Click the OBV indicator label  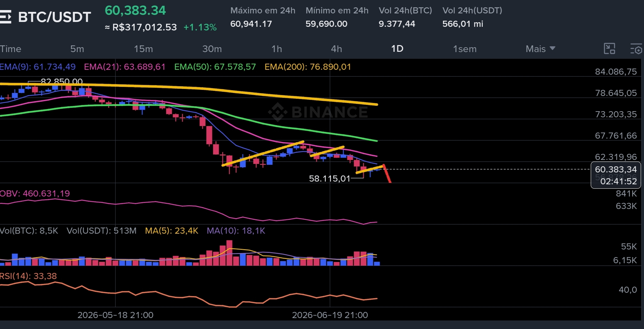pyautogui.click(x=35, y=193)
